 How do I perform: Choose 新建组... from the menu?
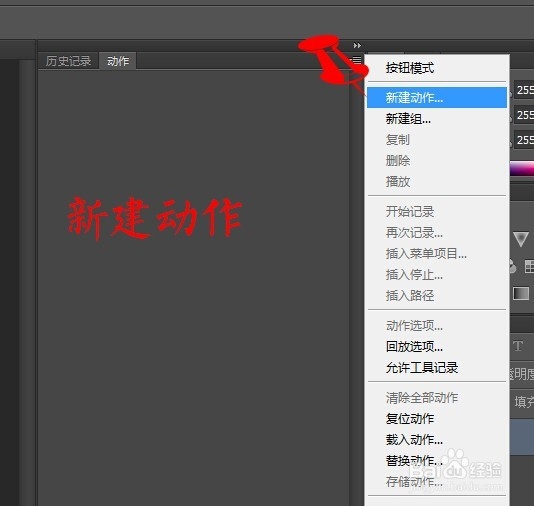pyautogui.click(x=437, y=119)
